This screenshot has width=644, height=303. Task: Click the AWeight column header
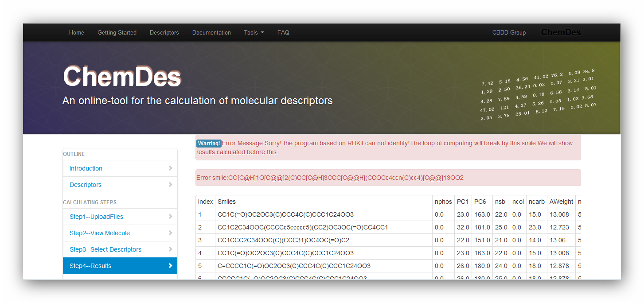561,202
